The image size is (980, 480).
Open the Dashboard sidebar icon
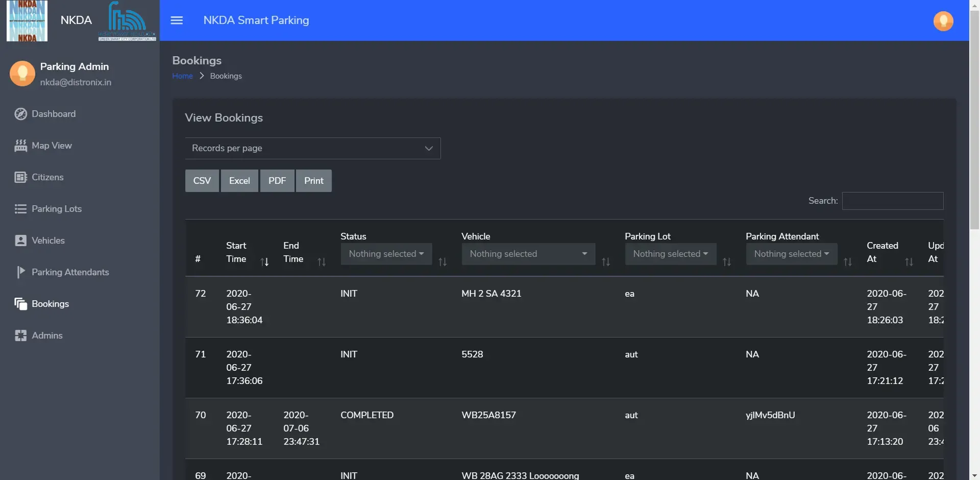(20, 114)
